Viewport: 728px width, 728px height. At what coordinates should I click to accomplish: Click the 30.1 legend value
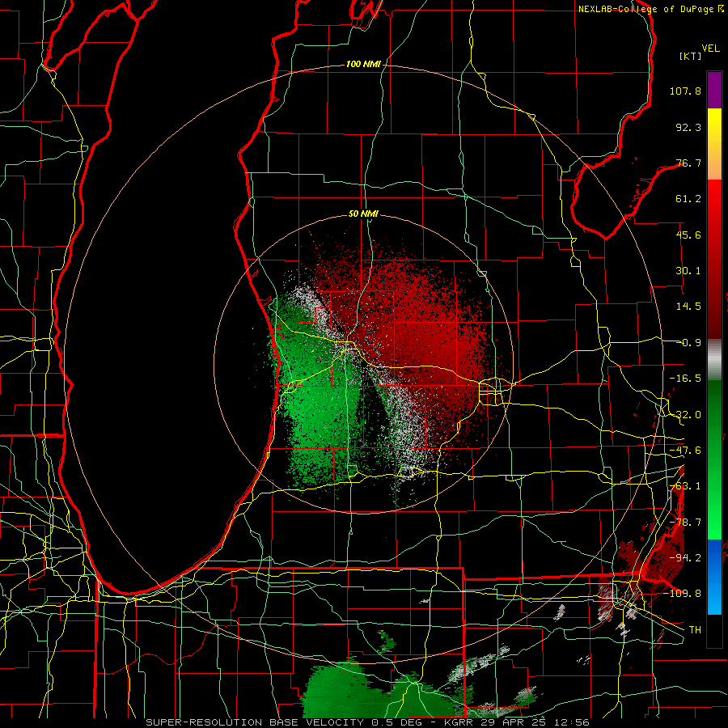(x=688, y=271)
